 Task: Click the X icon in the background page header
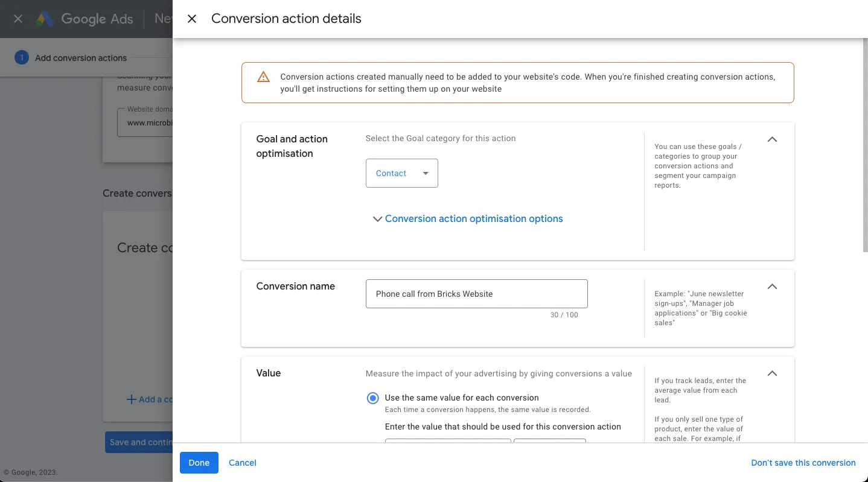click(x=18, y=19)
